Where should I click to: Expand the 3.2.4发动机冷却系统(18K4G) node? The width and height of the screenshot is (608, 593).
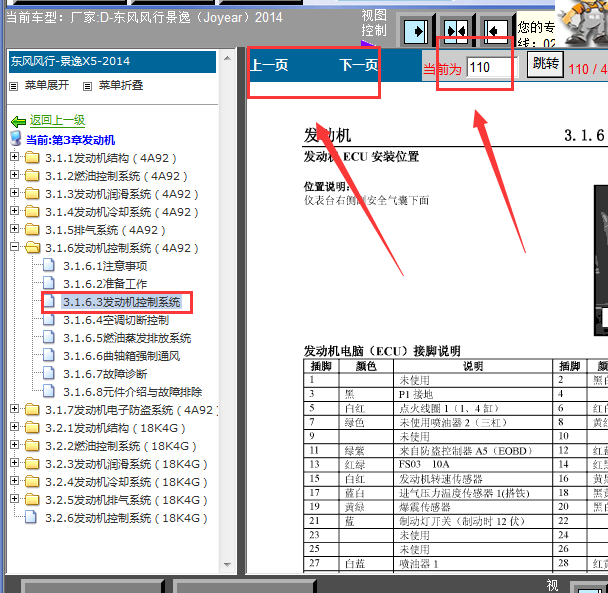(x=14, y=481)
